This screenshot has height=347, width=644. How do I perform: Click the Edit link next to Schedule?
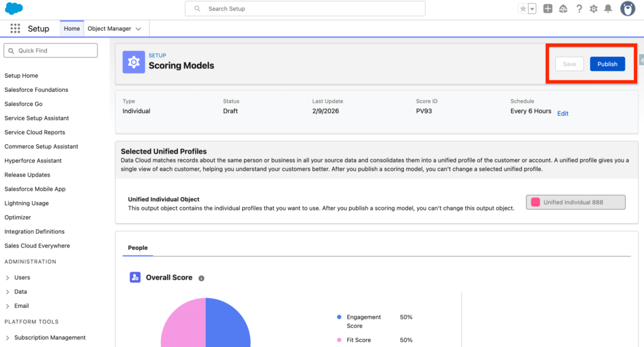click(563, 113)
